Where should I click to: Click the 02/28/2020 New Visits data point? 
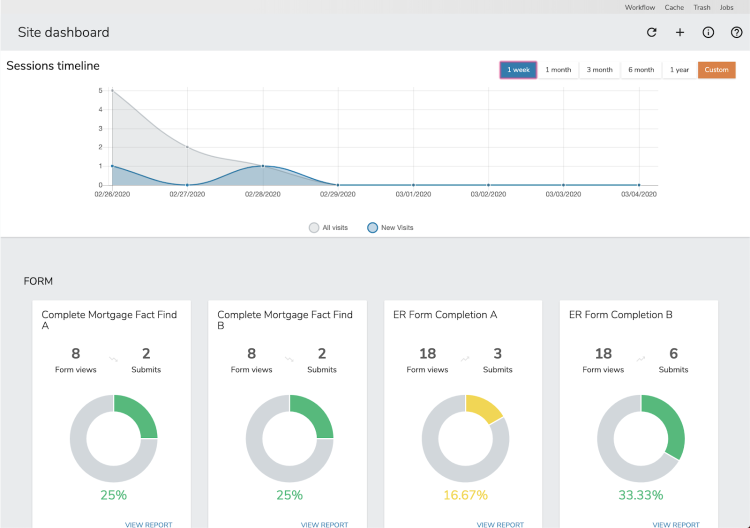[263, 166]
